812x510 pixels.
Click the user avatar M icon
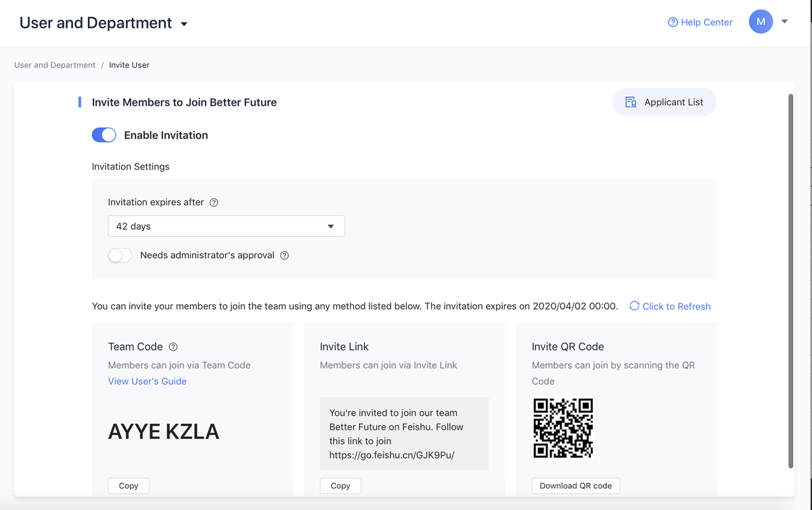pyautogui.click(x=761, y=22)
